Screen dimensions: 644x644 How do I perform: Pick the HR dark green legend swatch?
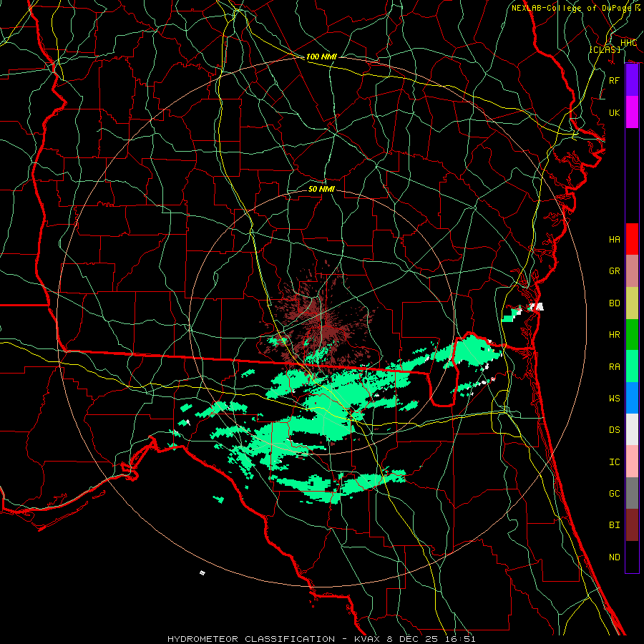tap(632, 335)
